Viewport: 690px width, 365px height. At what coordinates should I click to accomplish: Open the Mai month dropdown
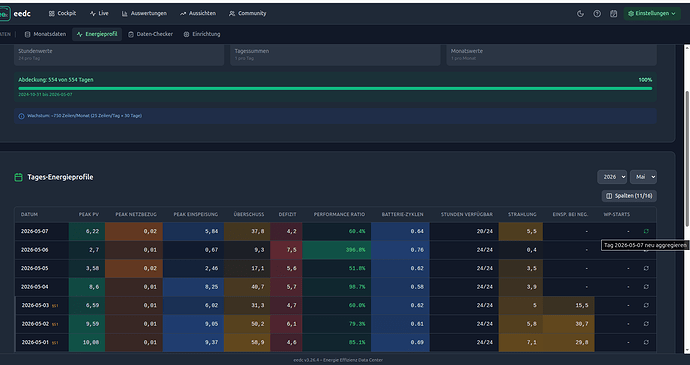pyautogui.click(x=643, y=177)
